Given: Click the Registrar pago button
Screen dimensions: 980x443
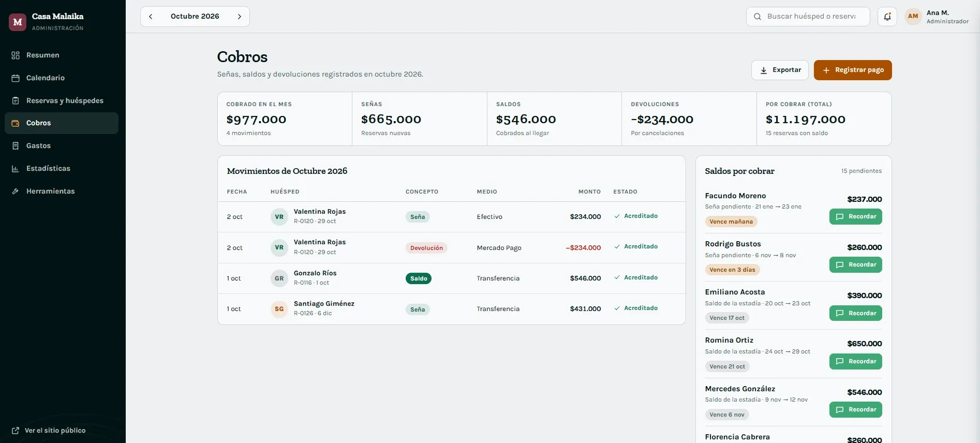Looking at the screenshot, I should tap(853, 70).
